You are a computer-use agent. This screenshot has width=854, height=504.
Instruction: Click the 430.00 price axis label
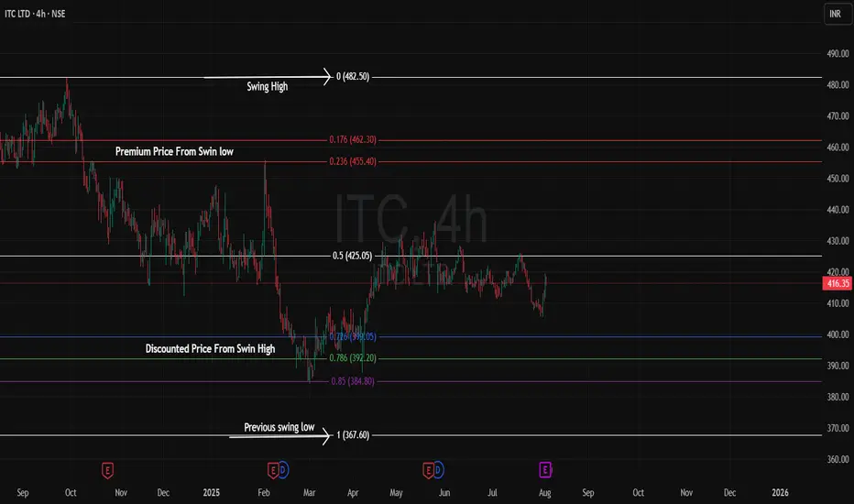pyautogui.click(x=838, y=241)
